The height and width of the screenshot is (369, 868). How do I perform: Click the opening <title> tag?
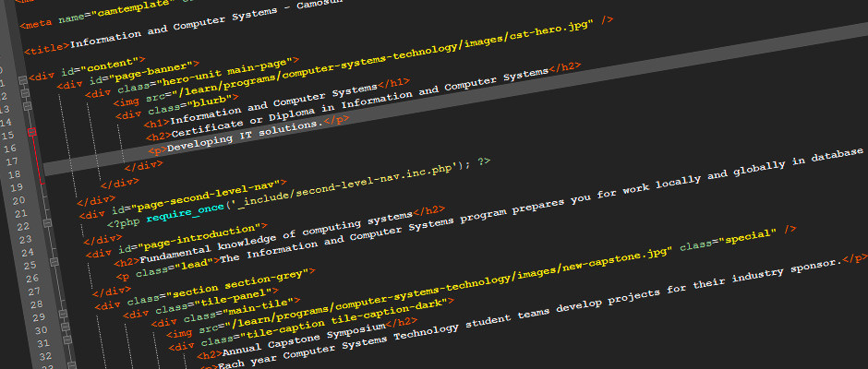tap(48, 48)
